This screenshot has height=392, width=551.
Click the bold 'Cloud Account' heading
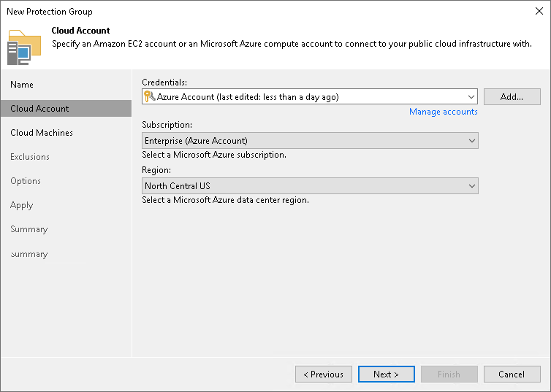(80, 31)
